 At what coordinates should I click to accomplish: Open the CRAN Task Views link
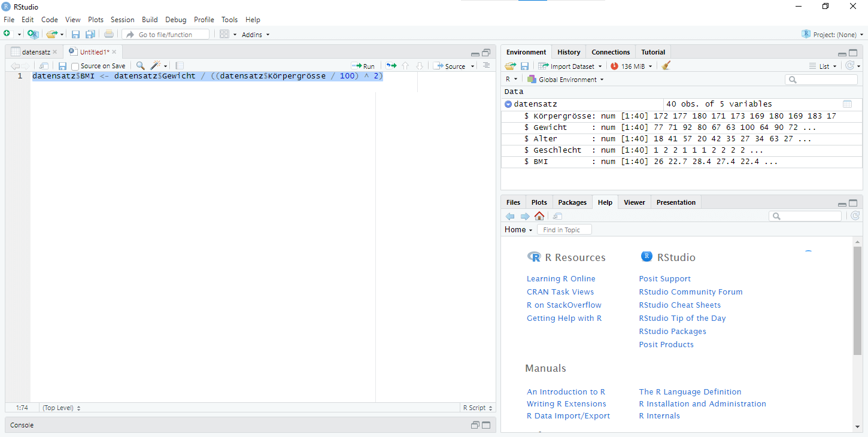click(x=560, y=292)
